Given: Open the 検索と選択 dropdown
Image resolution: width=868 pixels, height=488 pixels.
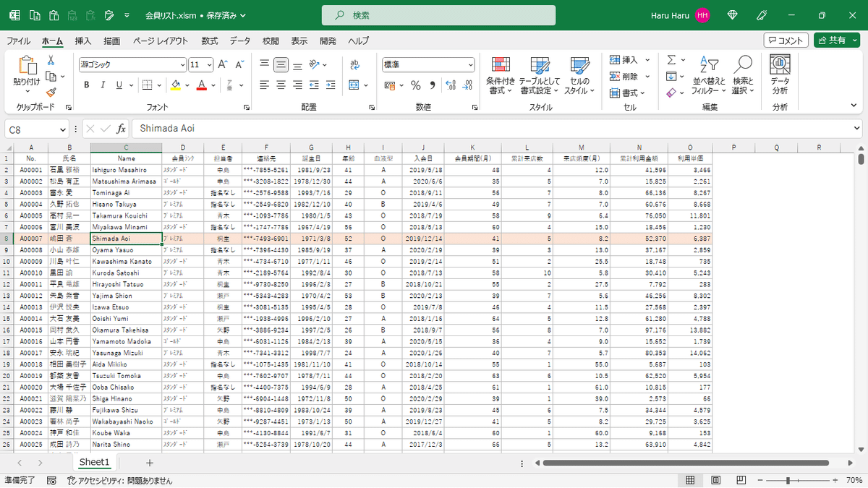Looking at the screenshot, I should (743, 75).
